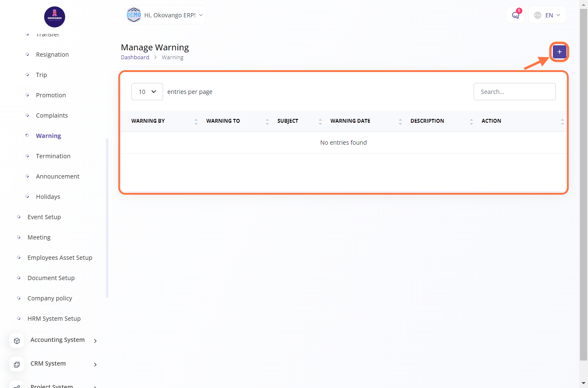Select Complaints from the sidebar menu

tap(52, 116)
